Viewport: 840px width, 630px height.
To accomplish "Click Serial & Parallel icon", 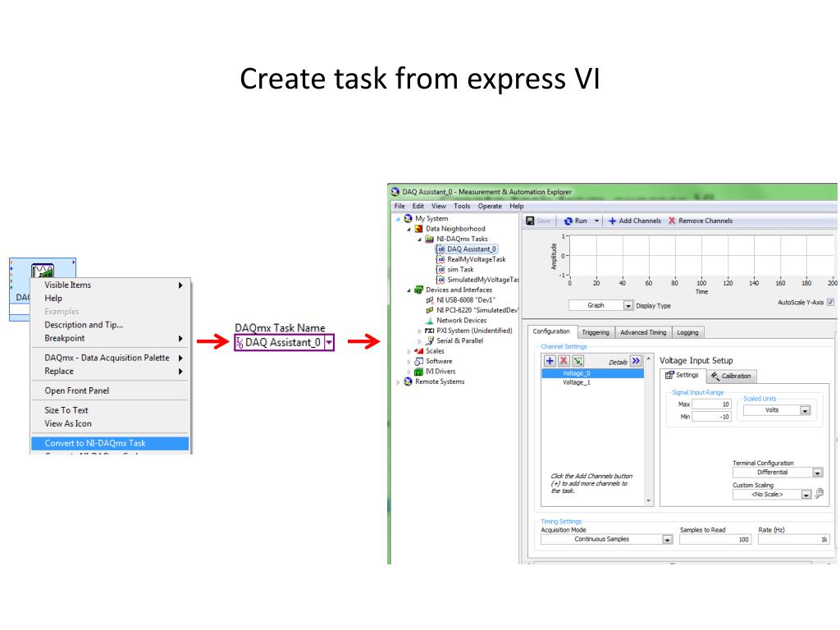I will (430, 340).
